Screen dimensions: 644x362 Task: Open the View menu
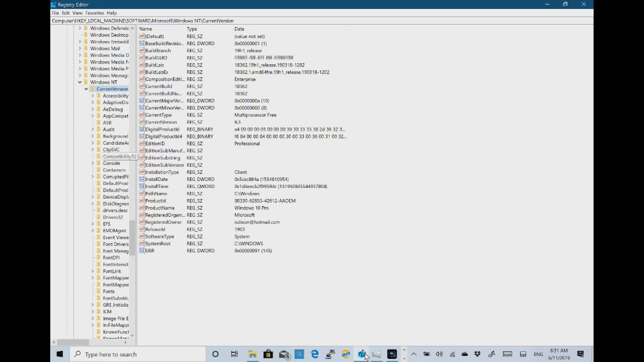point(77,13)
